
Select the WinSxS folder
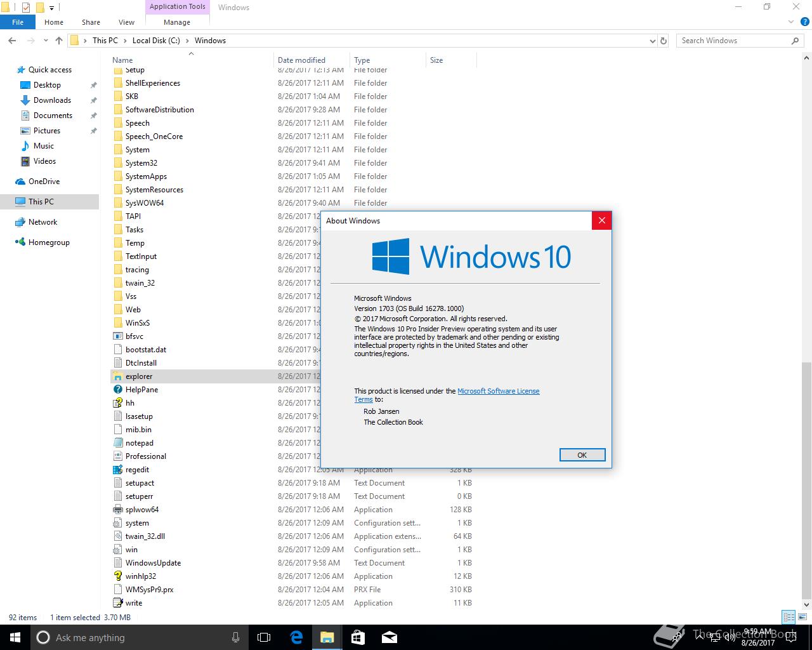[x=138, y=323]
